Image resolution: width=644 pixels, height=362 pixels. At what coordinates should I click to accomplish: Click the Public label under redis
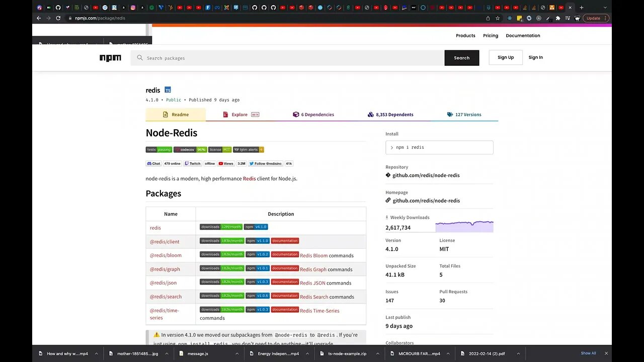tap(174, 100)
